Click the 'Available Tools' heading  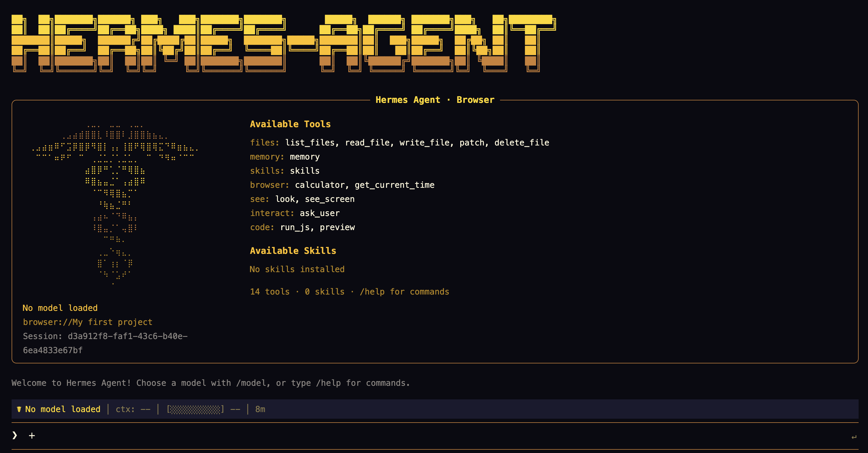290,124
